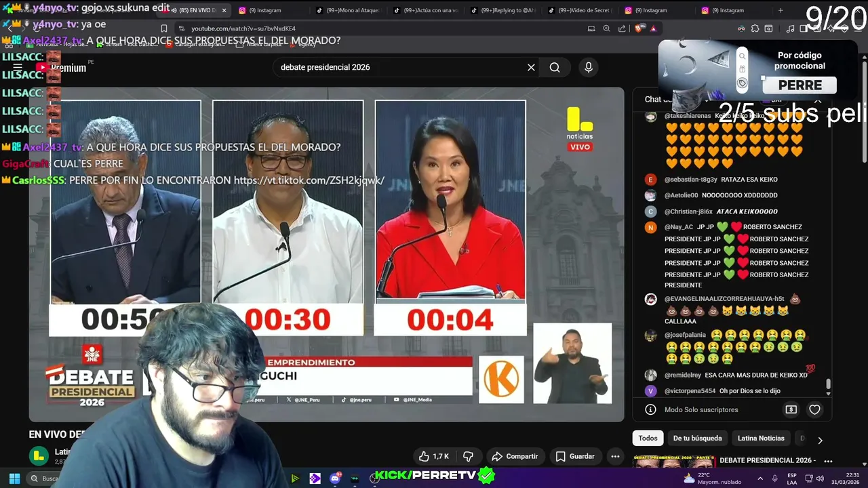
Task: Click @josefpalania username in chat
Action: pos(685,335)
